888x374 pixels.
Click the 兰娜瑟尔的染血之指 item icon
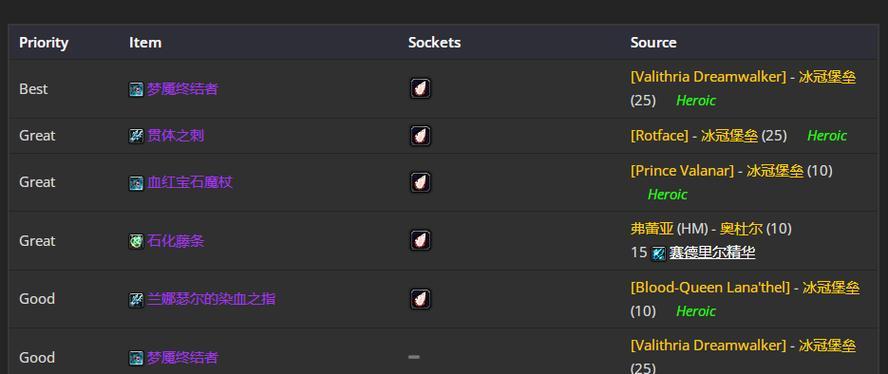point(136,300)
